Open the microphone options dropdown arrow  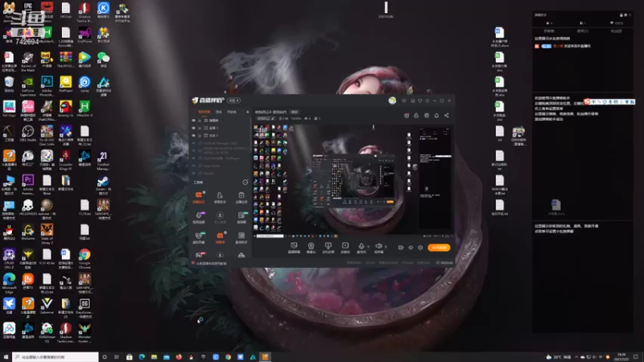(368, 247)
